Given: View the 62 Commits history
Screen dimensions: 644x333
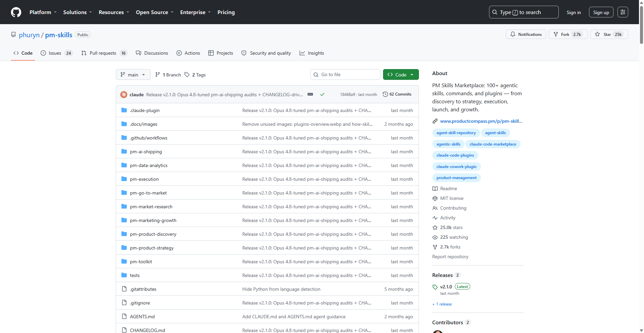Looking at the screenshot, I should [397, 94].
